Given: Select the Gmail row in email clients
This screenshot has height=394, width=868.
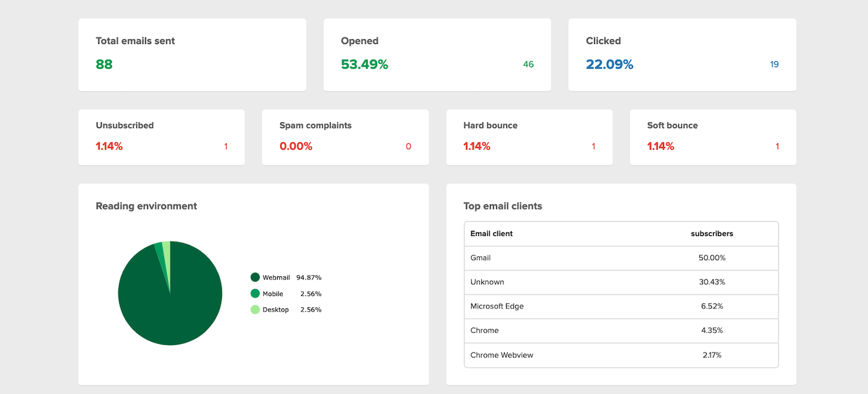Looking at the screenshot, I should 621,258.
